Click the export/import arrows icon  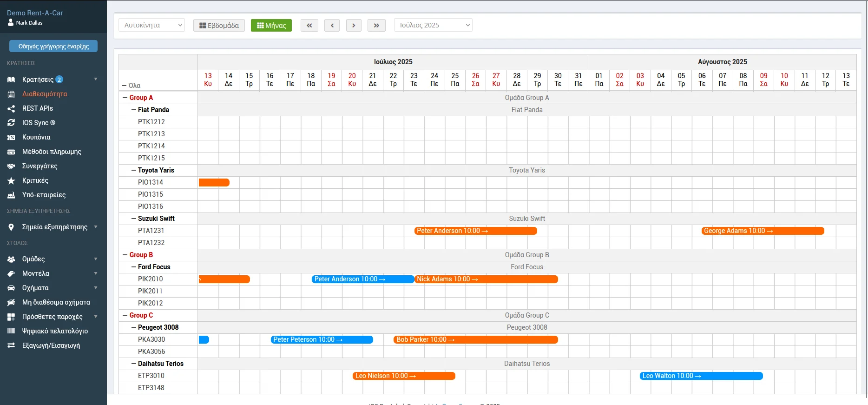tap(11, 345)
